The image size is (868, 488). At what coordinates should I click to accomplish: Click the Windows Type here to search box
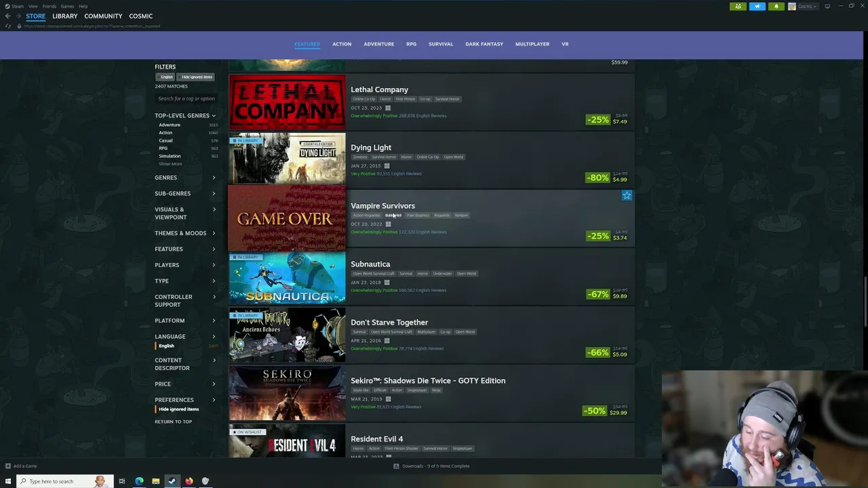[64, 481]
